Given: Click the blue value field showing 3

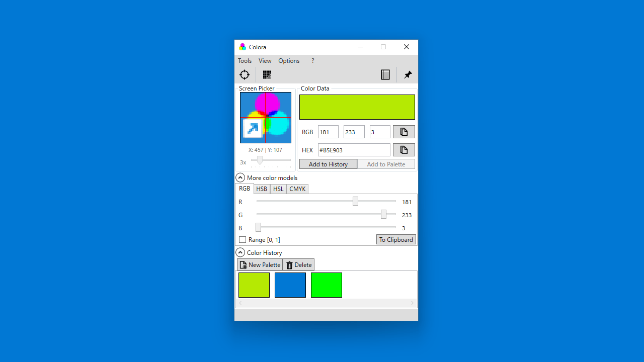Looking at the screenshot, I should [380, 132].
